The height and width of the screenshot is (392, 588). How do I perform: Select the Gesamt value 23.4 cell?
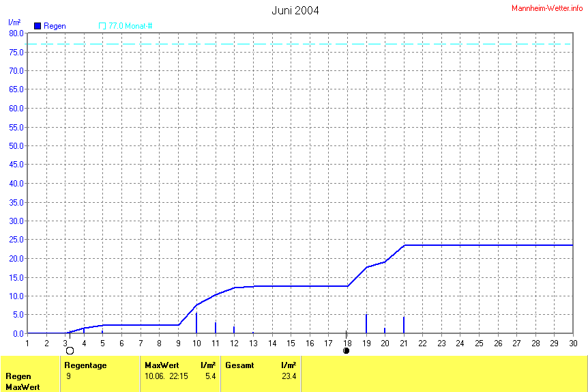(x=289, y=376)
